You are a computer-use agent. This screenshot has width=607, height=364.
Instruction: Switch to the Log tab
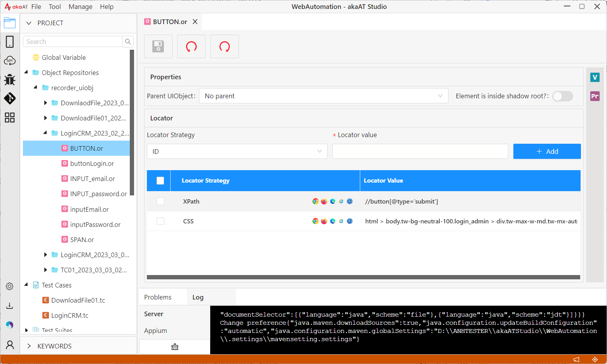pos(198,297)
